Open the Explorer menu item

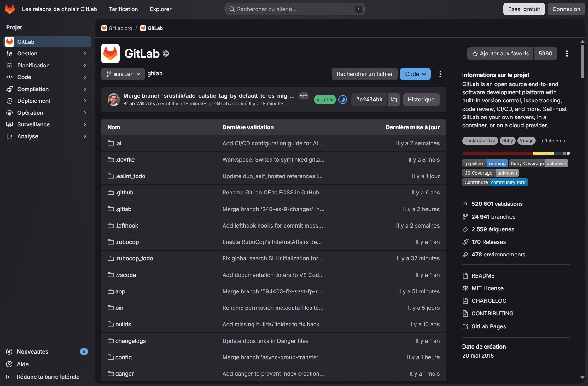tap(160, 9)
